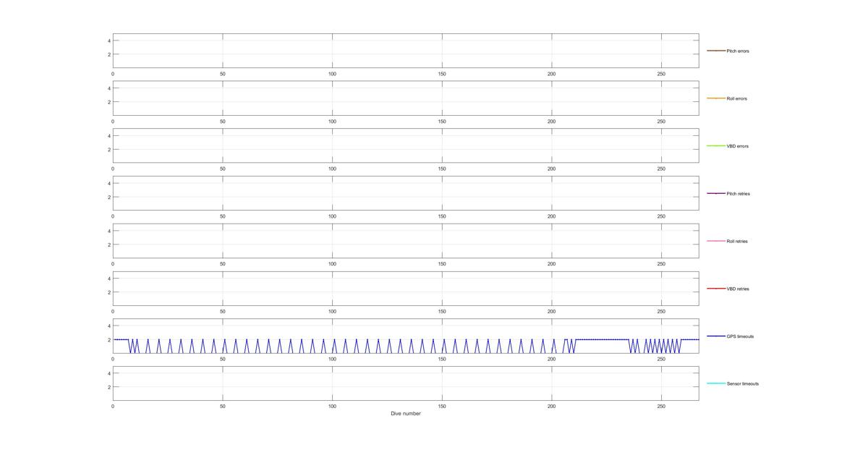Click the GPS timeouts legend label
The height and width of the screenshot is (450, 868).
point(740,336)
